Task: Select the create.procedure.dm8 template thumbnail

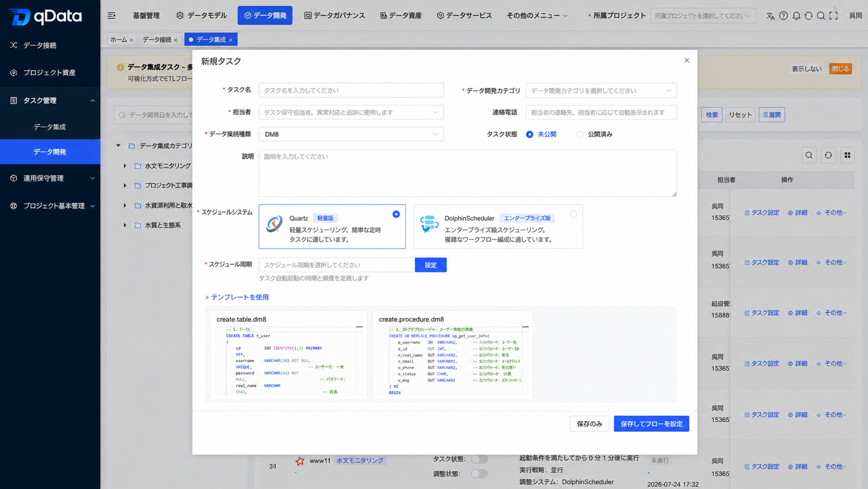Action: (453, 355)
